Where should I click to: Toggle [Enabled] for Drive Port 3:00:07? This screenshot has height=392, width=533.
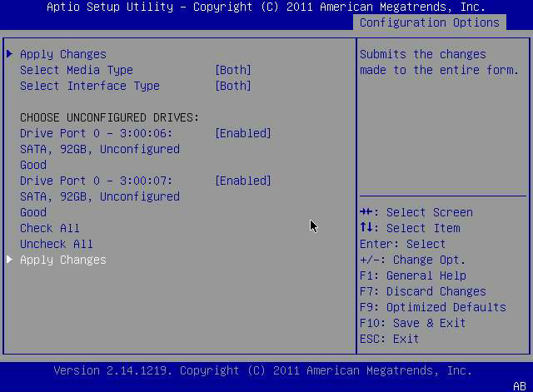[x=243, y=181]
